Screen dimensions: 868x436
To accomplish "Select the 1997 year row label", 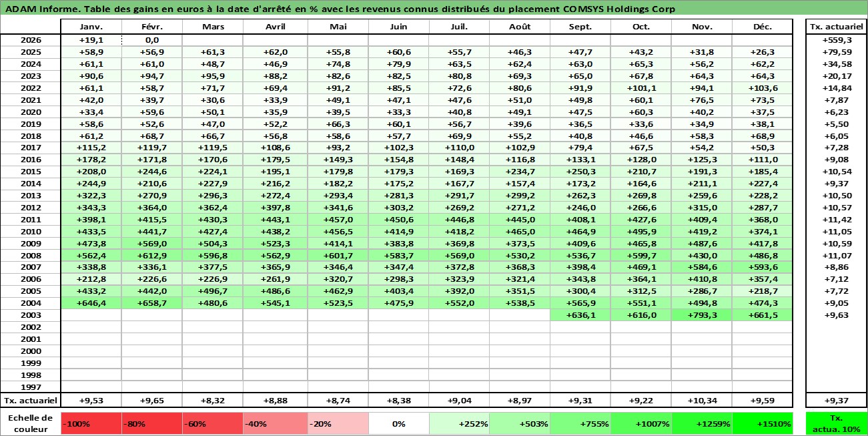I will pos(31,387).
